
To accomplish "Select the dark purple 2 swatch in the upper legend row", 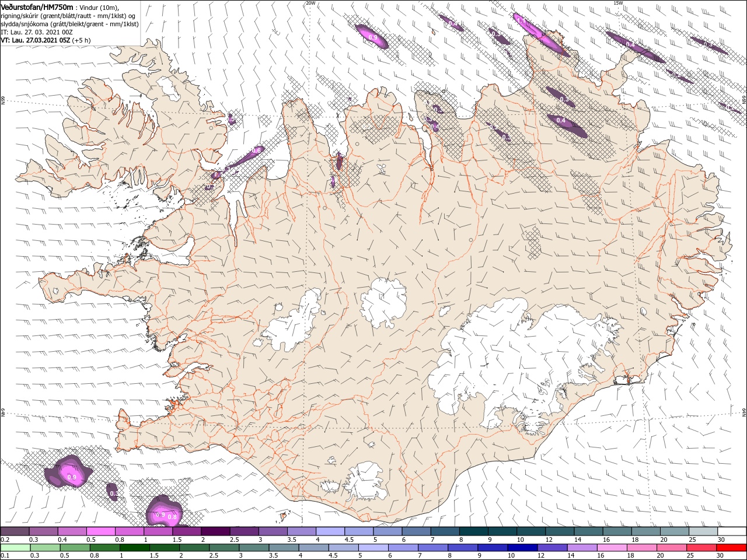I will coord(215,531).
